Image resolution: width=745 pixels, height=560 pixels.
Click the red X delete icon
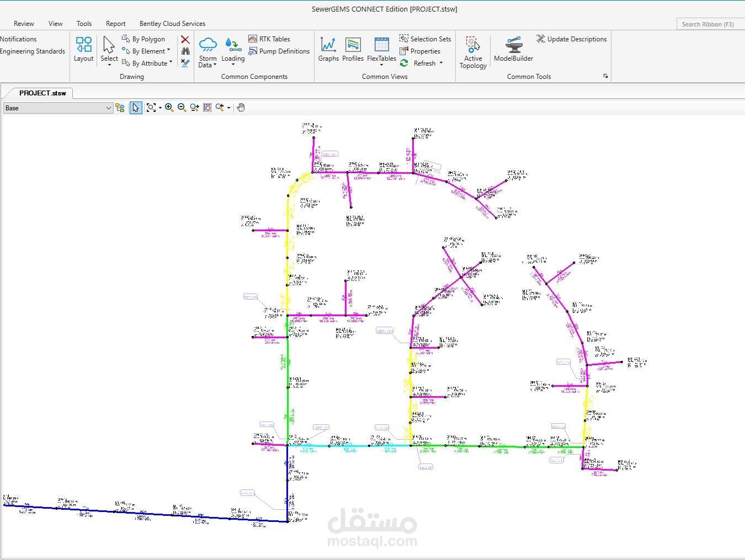(x=185, y=39)
